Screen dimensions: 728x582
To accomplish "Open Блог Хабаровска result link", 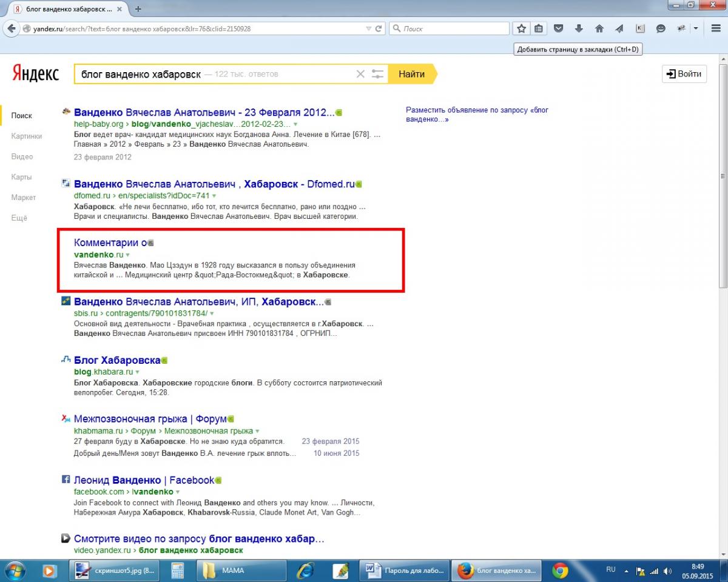I will [117, 360].
